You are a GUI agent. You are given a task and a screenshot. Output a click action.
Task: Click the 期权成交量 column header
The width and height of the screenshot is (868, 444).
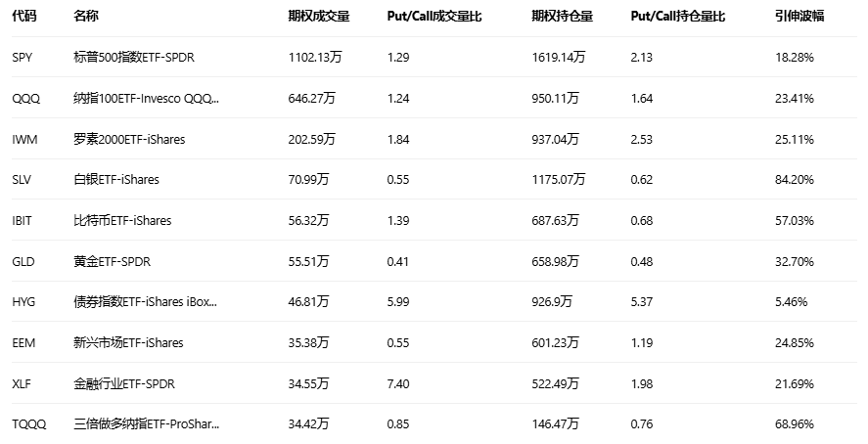click(x=318, y=18)
